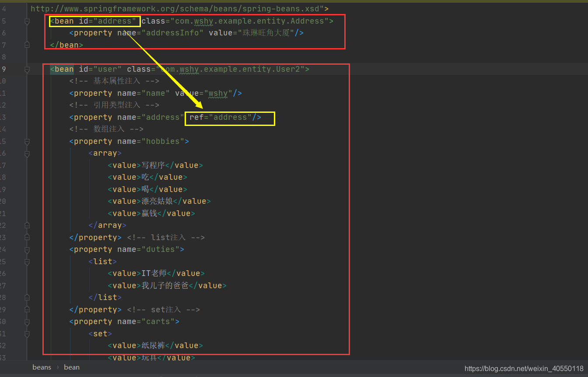Viewport: 588px width, 377px height.
Task: Click the closing </list> tag
Action: click(105, 297)
